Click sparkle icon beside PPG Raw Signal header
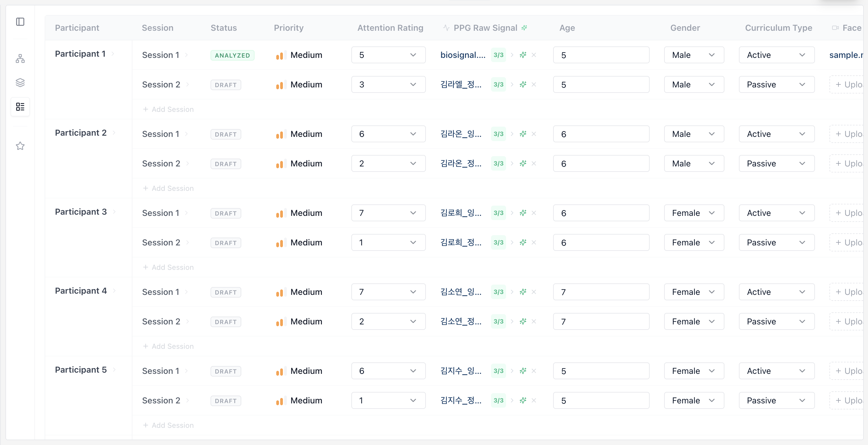Viewport: 868px width, 445px height. click(524, 28)
